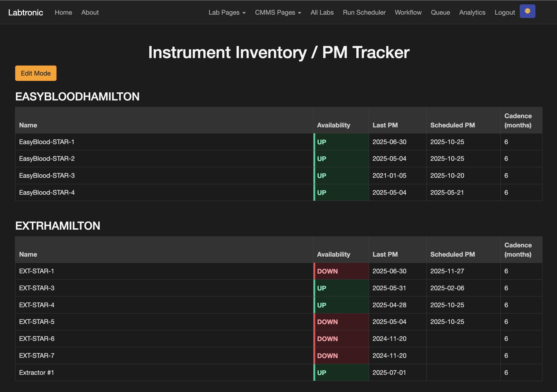
Task: Open All Labs
Action: pos(322,12)
